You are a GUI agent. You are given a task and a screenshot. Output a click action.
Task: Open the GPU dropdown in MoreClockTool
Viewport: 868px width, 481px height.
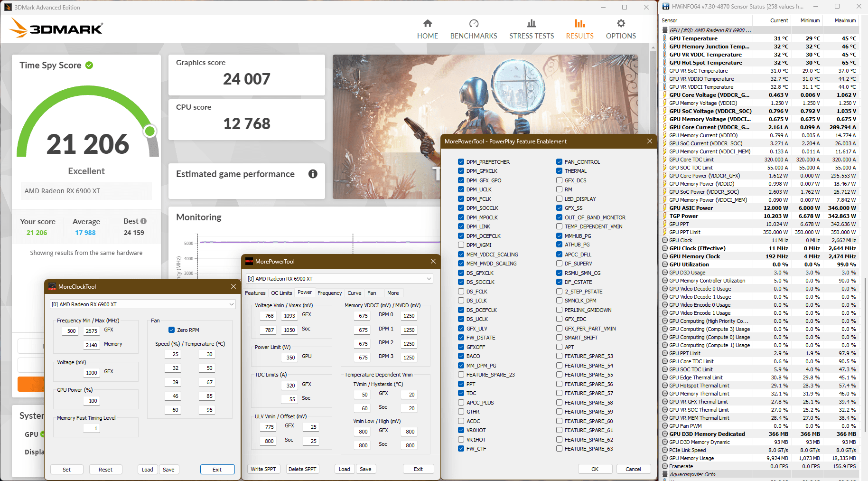tap(142, 304)
